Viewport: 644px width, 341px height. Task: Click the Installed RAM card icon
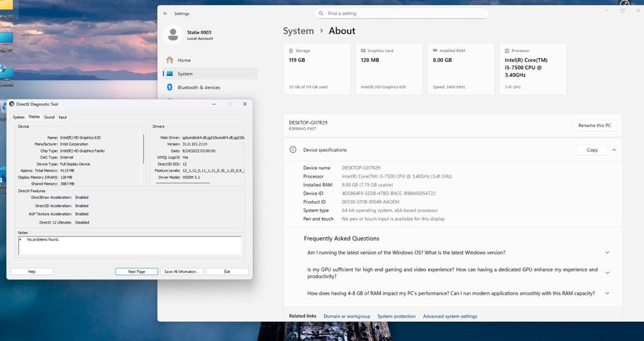coord(435,50)
